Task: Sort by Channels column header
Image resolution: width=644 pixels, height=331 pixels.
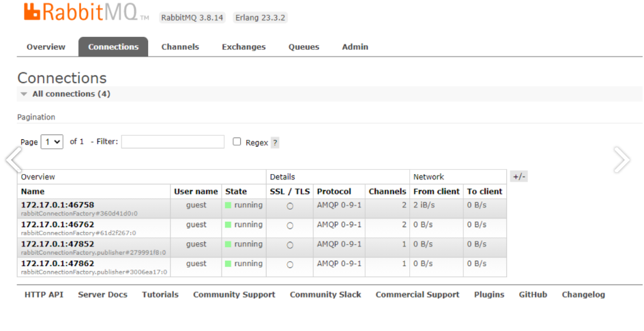Action: pos(387,191)
